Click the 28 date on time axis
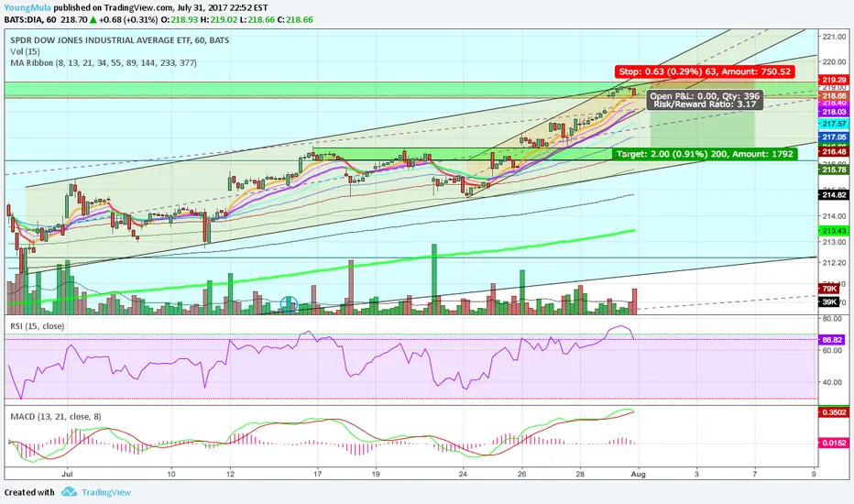This screenshot has height=504, width=854. pyautogui.click(x=580, y=474)
